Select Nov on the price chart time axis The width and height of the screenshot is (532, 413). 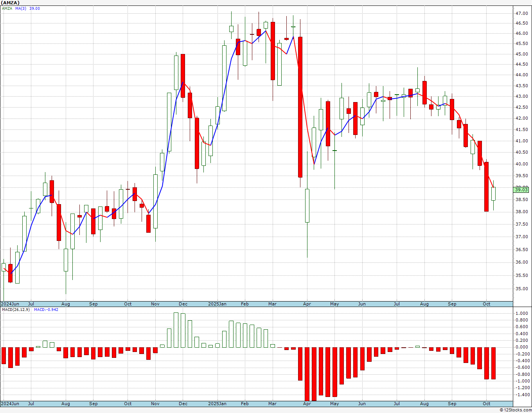tap(155, 304)
